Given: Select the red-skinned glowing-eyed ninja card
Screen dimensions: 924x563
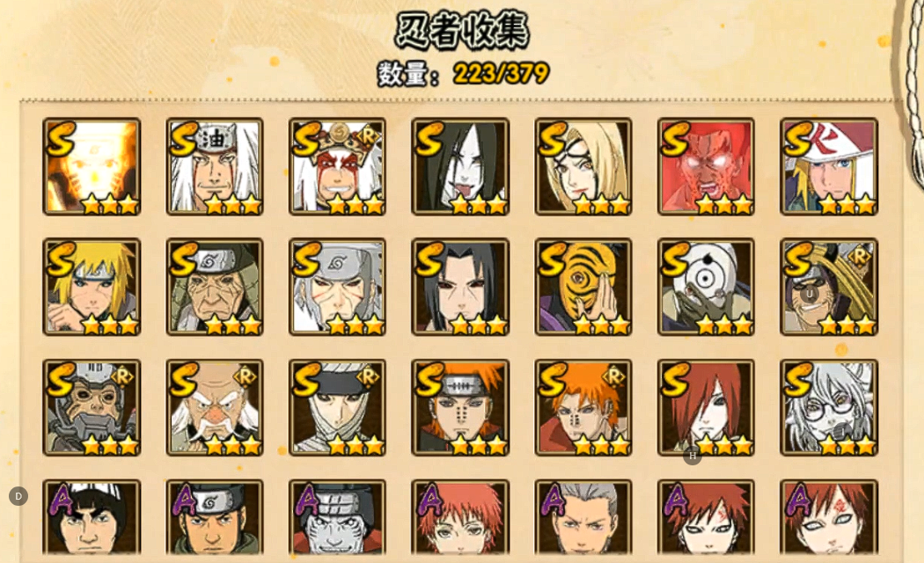Looking at the screenshot, I should click(x=706, y=166).
